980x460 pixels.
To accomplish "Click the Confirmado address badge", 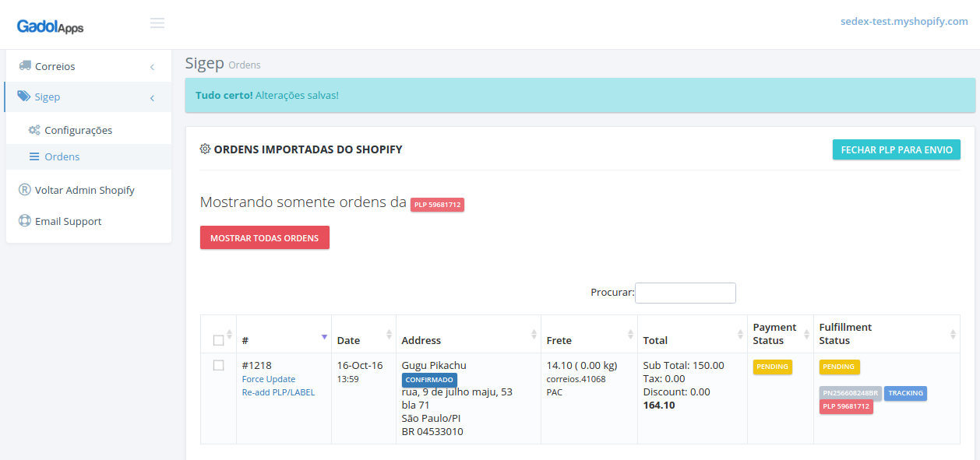I will (429, 380).
